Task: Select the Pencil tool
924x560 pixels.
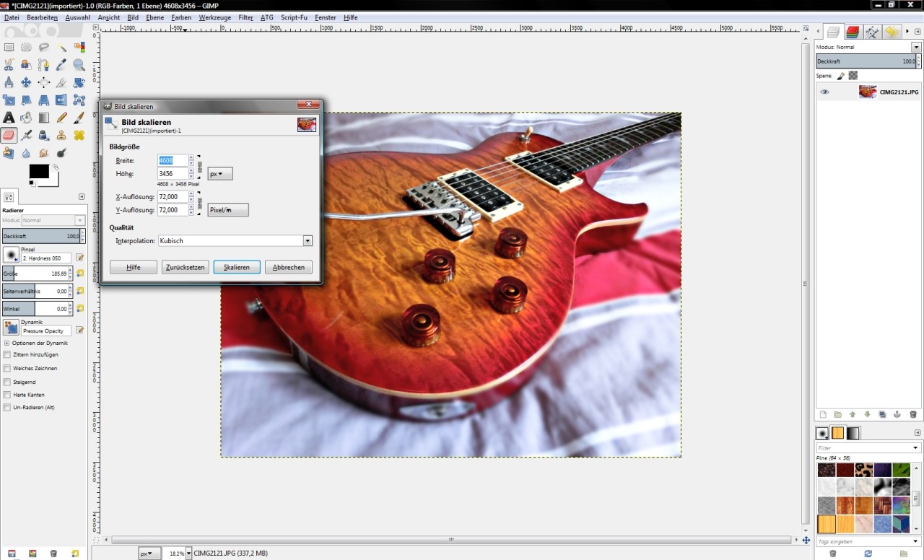Action: point(62,118)
